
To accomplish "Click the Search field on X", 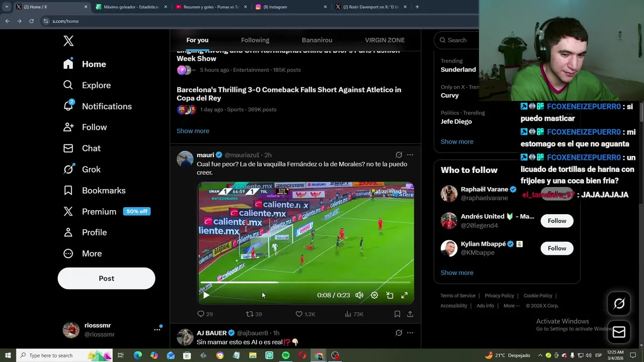I will pos(457,40).
